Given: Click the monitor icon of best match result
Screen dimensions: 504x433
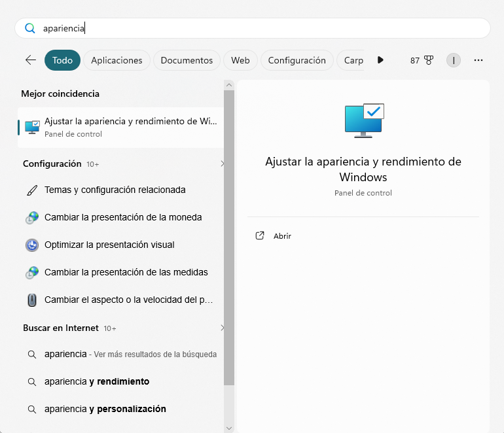Looking at the screenshot, I should [32, 128].
